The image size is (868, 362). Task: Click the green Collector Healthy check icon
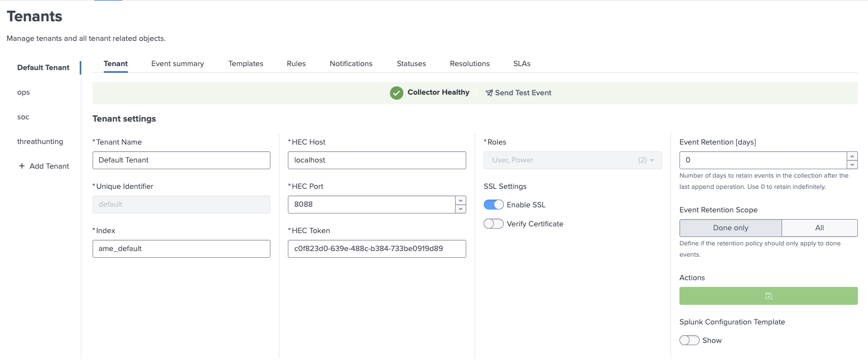[x=397, y=92]
